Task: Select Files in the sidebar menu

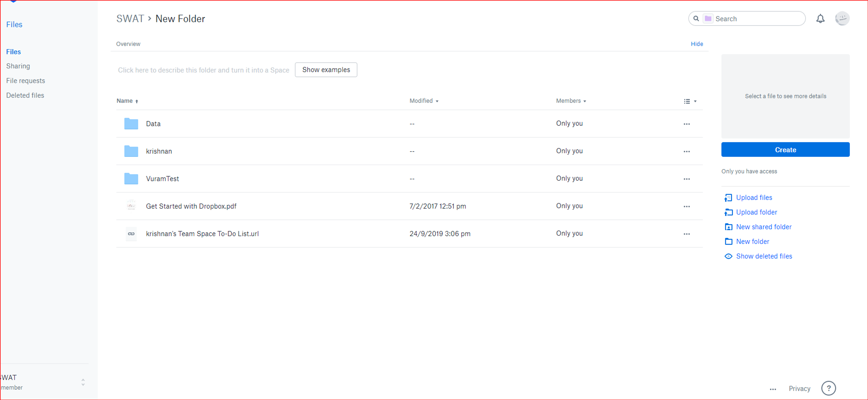Action: click(x=14, y=51)
